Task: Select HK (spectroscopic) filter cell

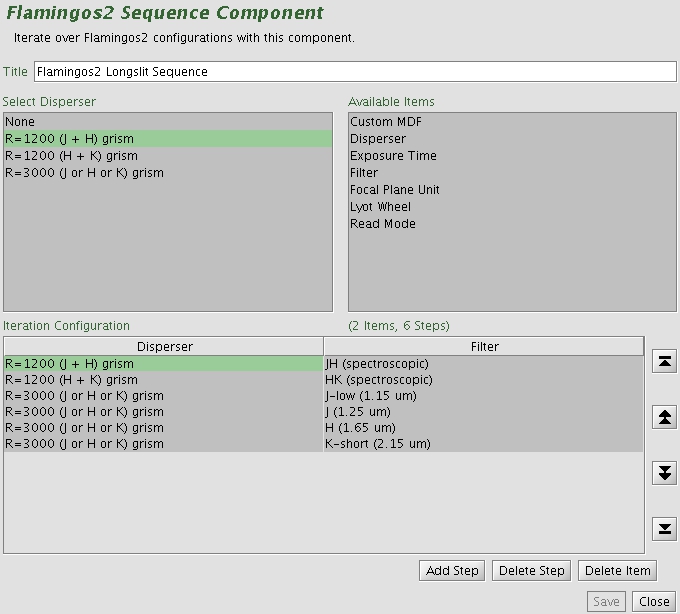Action: pos(484,379)
